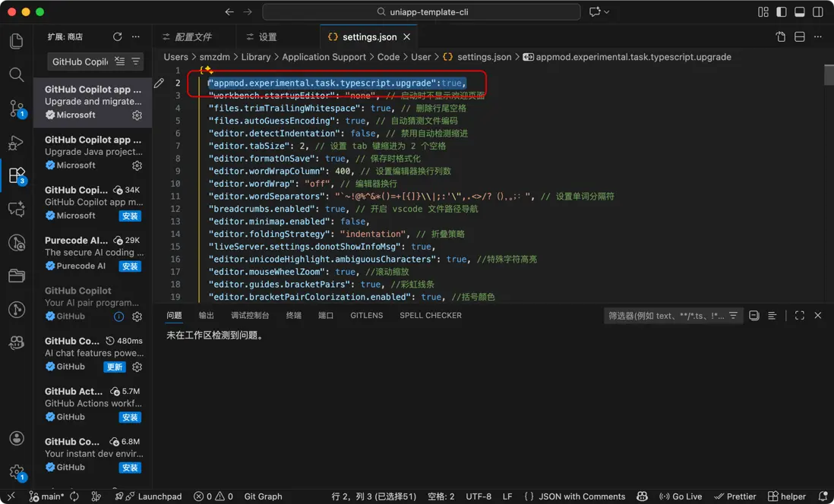Click 安装 button for Purecode AI extension

130,266
